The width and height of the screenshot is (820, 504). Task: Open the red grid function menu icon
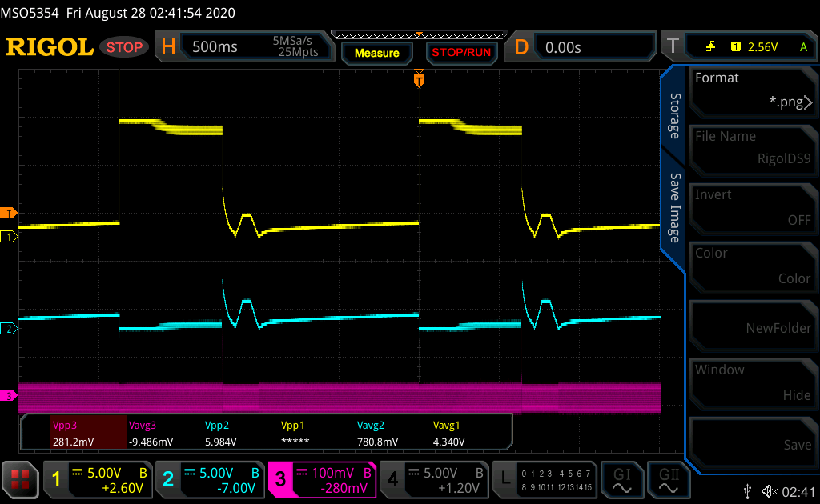point(20,479)
